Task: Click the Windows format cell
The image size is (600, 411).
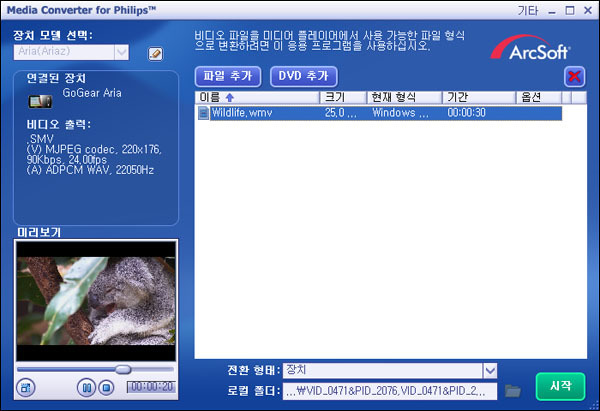Action: [x=400, y=113]
